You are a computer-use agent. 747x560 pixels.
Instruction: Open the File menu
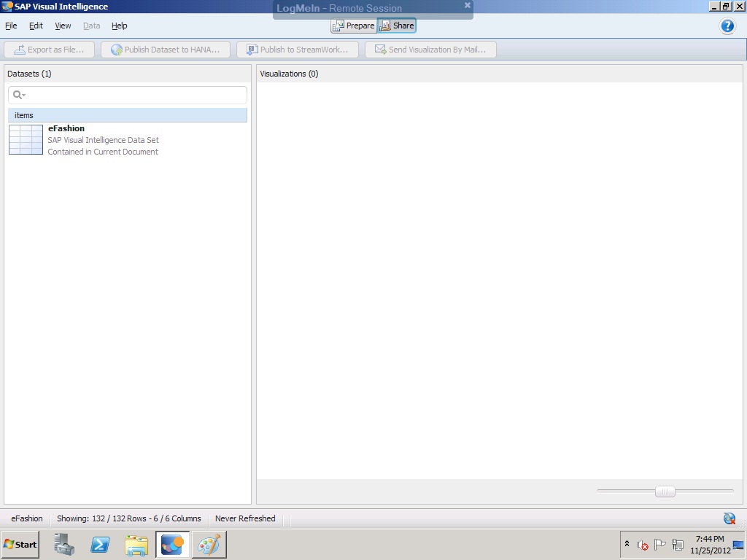(x=11, y=26)
